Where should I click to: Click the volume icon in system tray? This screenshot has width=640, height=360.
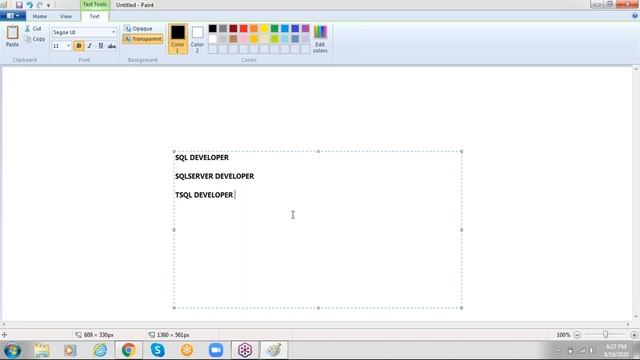pyautogui.click(x=591, y=350)
